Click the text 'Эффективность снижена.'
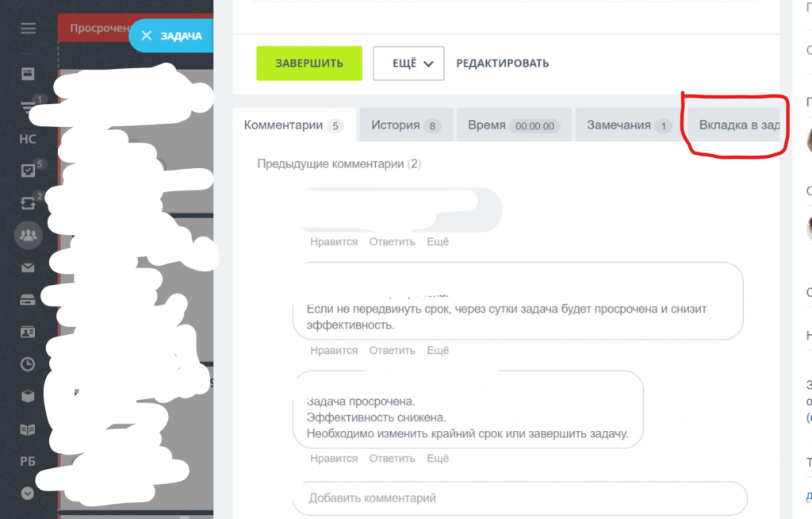 coord(377,417)
